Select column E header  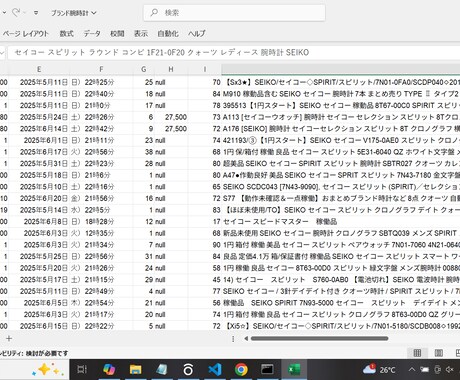pos(39,69)
